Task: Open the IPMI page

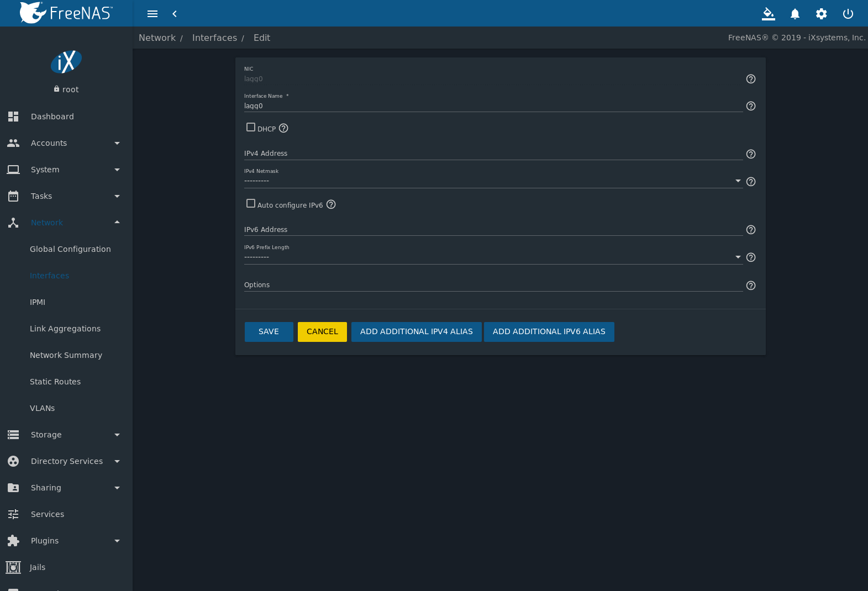Action: pyautogui.click(x=38, y=302)
